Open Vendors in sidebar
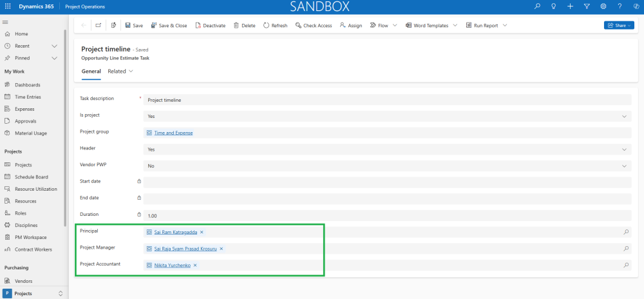This screenshot has width=644, height=299. (23, 282)
